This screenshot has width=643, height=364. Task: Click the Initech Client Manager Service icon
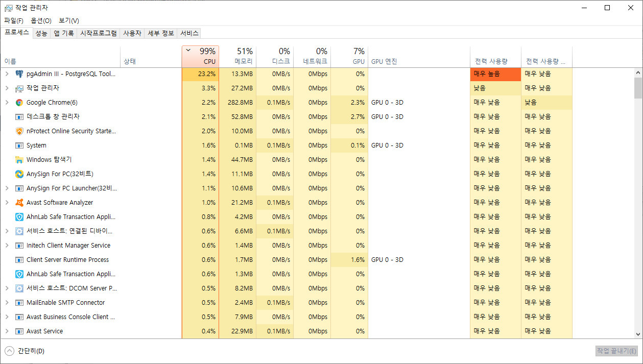point(19,246)
